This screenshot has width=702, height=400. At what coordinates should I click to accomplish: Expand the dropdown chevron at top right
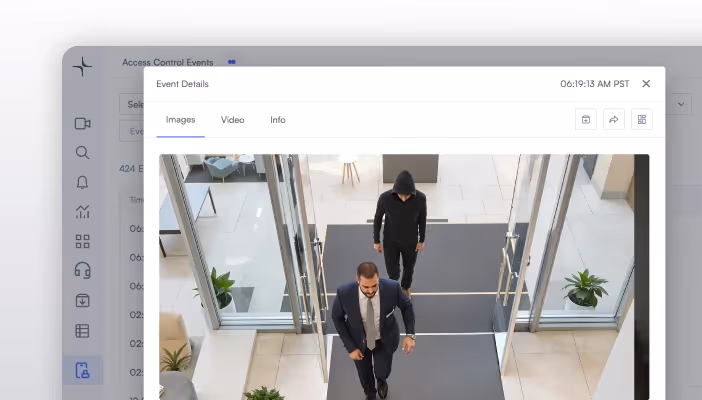pyautogui.click(x=681, y=104)
